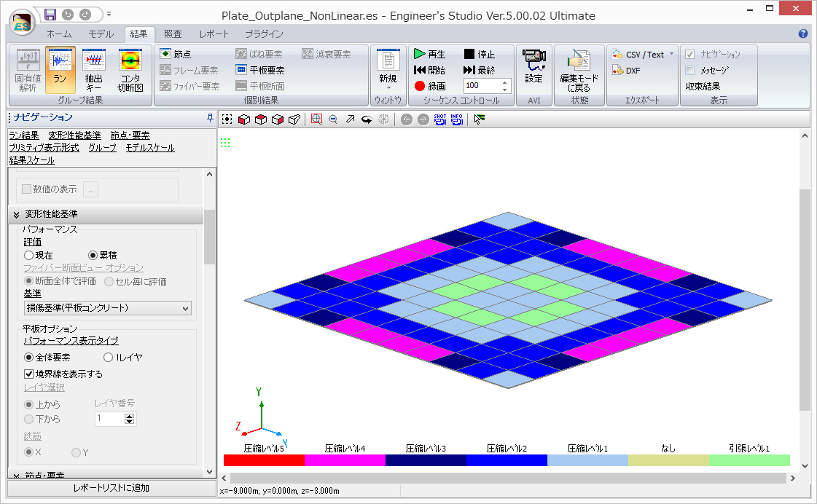The height and width of the screenshot is (504, 817).
Task: Open the quick access toolbar customize arrow
Action: point(109,15)
